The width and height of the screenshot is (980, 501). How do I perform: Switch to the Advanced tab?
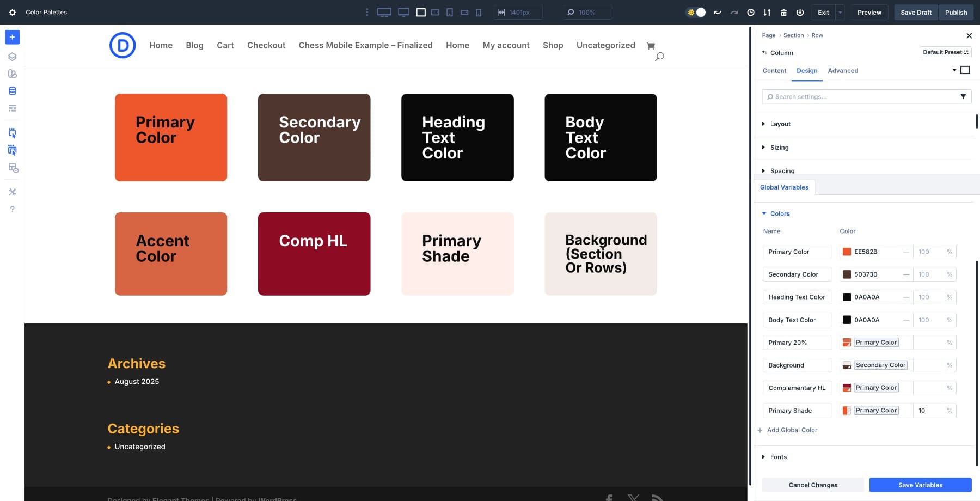click(x=843, y=71)
